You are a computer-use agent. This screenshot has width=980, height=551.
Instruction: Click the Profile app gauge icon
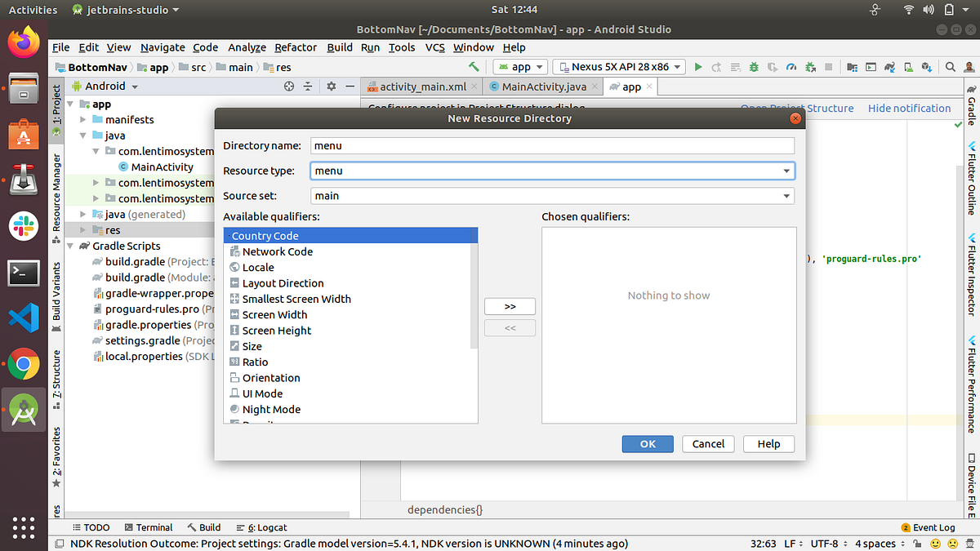[x=791, y=67]
